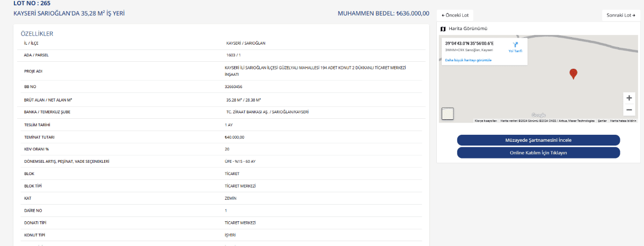Screen dimensions: 644x246
Task: Open Daha büyük haritayı görüntüle link
Action: (469, 60)
